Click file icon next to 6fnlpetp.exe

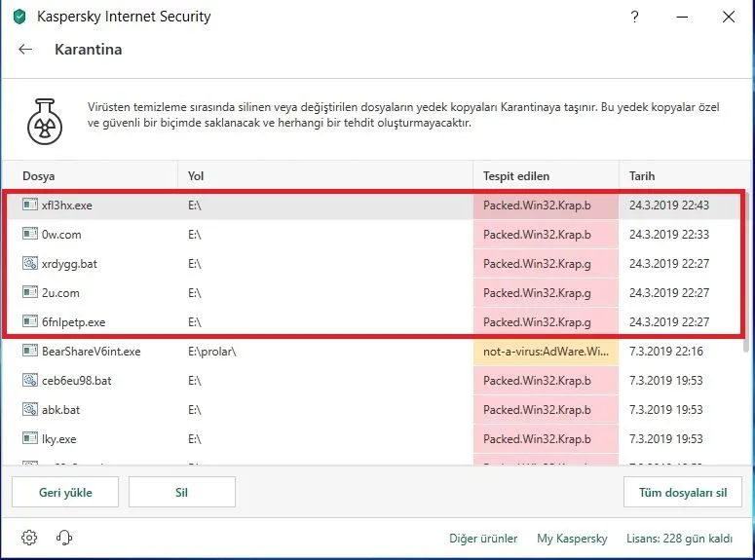(x=30, y=321)
